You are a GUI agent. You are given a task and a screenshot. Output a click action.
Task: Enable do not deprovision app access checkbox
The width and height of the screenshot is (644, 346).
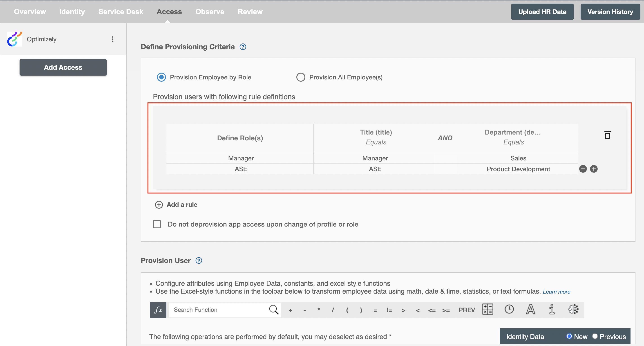pos(157,224)
